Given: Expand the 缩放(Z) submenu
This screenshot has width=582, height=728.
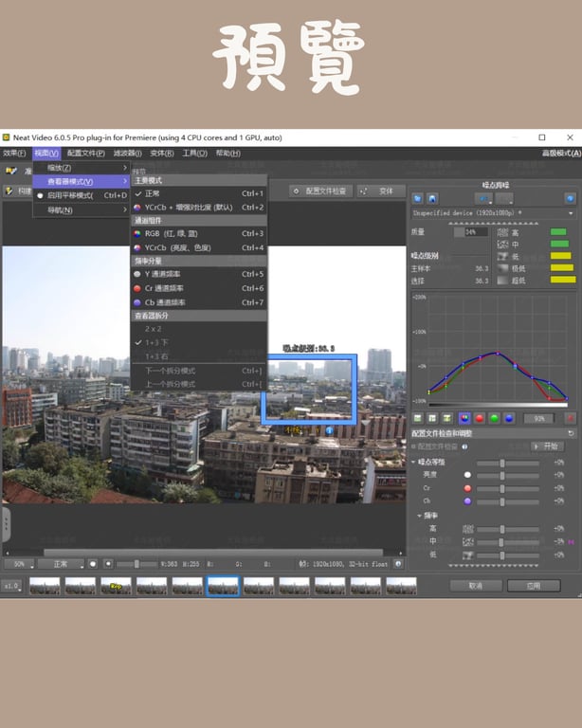Looking at the screenshot, I should (x=81, y=168).
